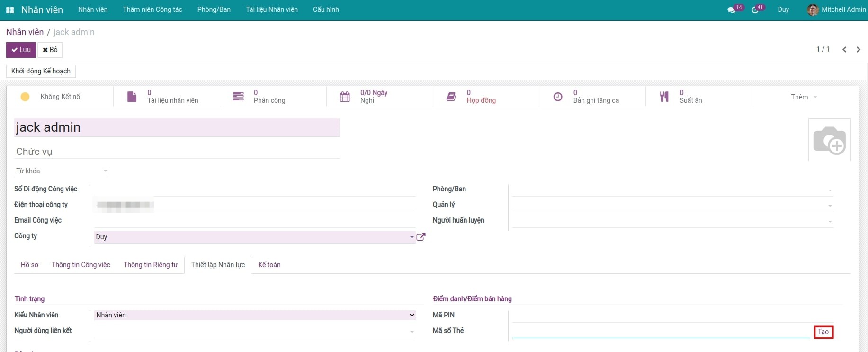Open the activities clock icon
The width and height of the screenshot is (868, 352).
coord(755,10)
